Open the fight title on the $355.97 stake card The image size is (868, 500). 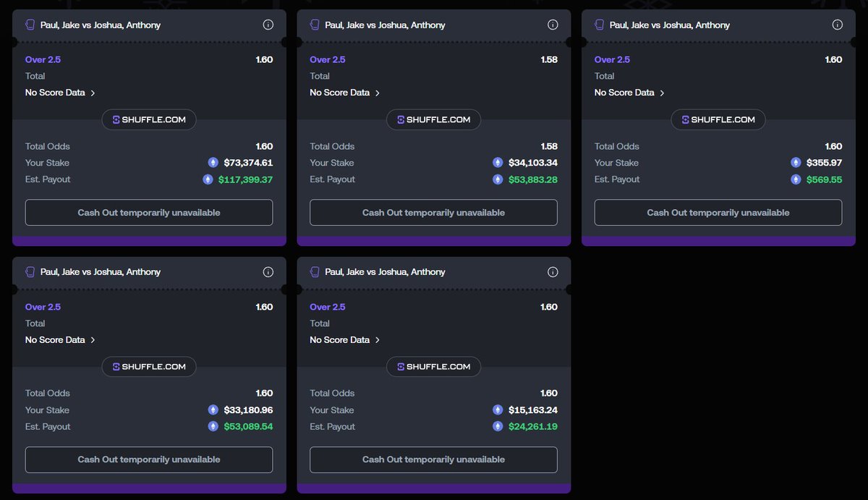(x=670, y=25)
